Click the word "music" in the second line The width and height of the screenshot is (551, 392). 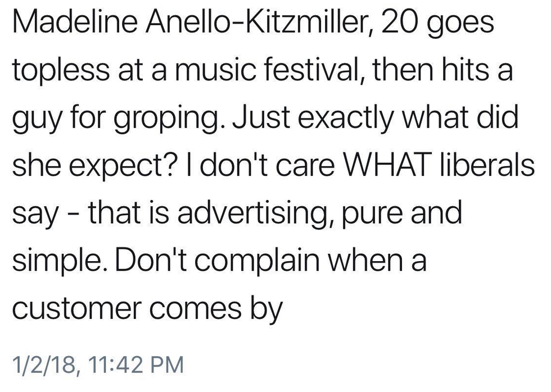coord(225,72)
